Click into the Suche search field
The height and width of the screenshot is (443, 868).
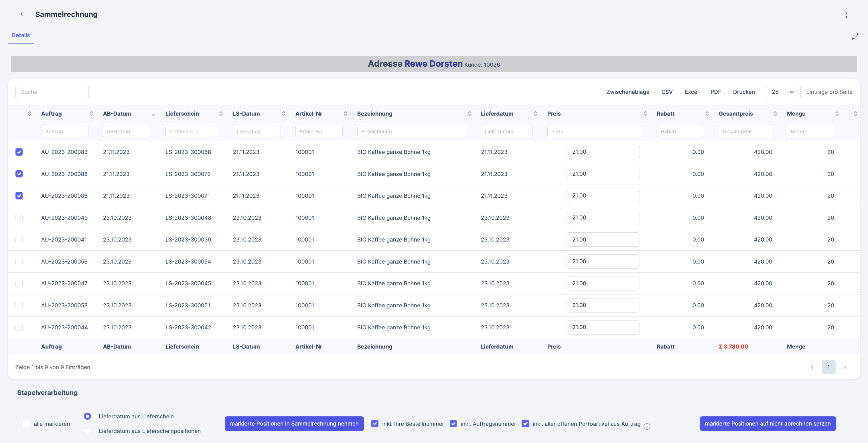click(52, 92)
